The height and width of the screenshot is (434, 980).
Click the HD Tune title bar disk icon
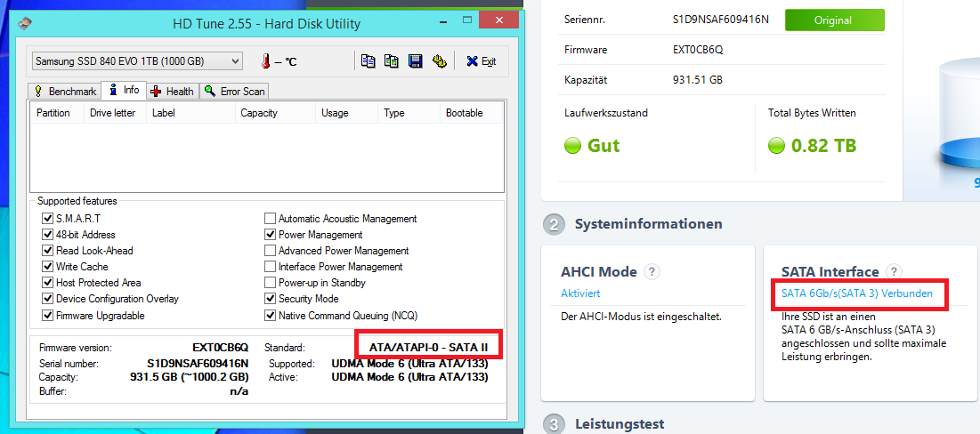(25, 24)
